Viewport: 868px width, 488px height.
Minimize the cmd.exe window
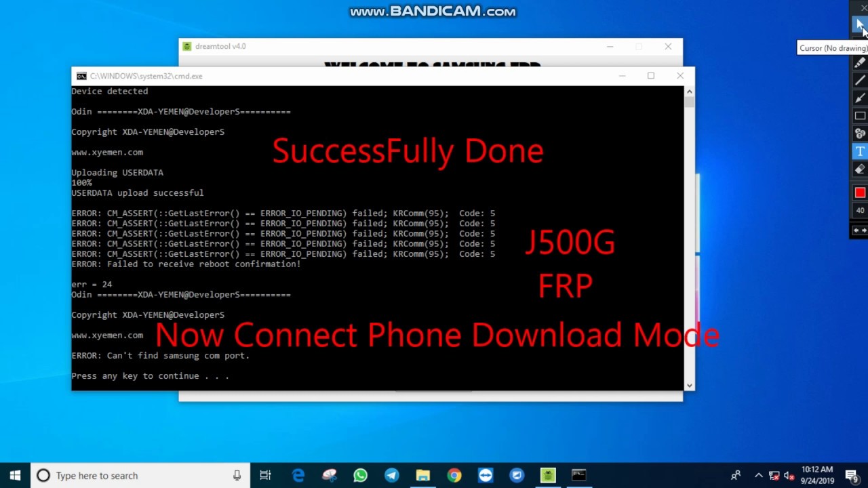click(x=622, y=76)
